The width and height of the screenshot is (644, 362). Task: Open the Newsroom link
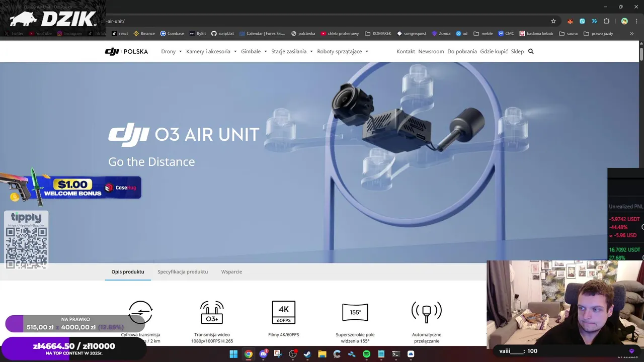tap(431, 51)
